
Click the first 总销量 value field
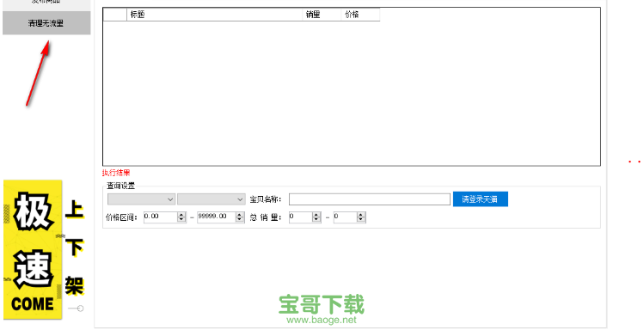click(x=301, y=217)
